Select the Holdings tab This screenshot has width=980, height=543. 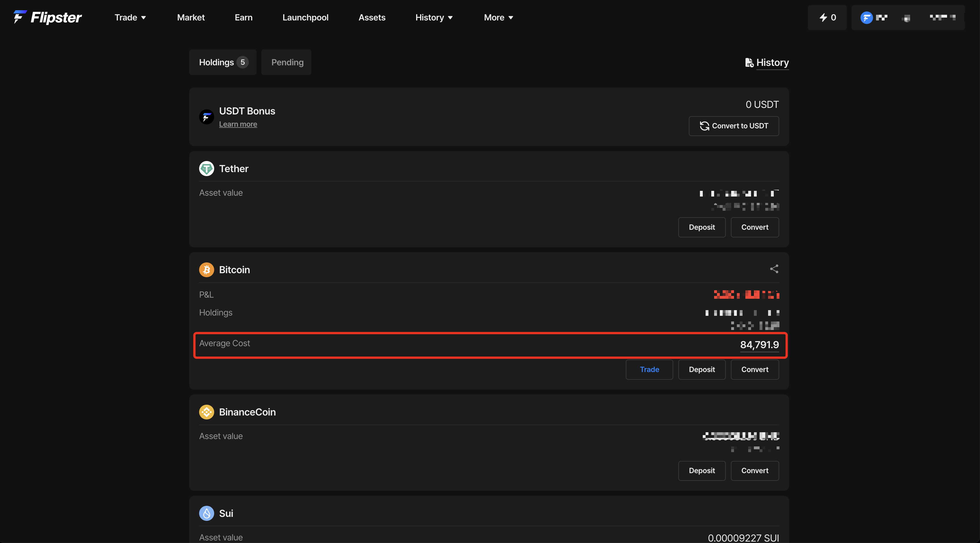pos(222,62)
